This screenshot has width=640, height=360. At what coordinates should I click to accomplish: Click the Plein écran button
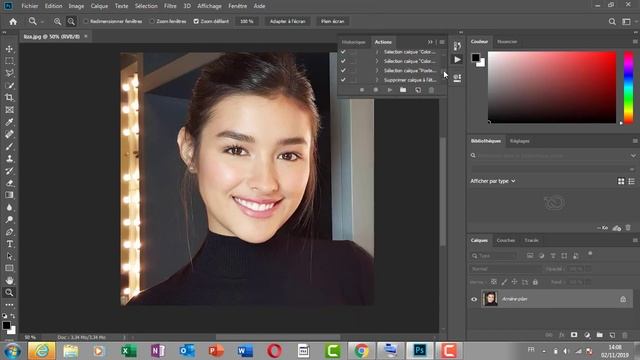point(332,21)
